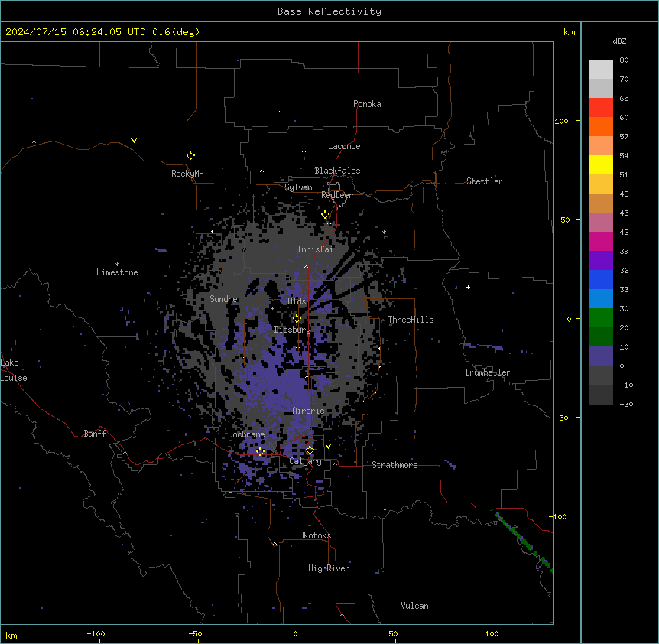Click the Drumheller city label
Image resolution: width=659 pixels, height=644 pixels.
pyautogui.click(x=488, y=372)
